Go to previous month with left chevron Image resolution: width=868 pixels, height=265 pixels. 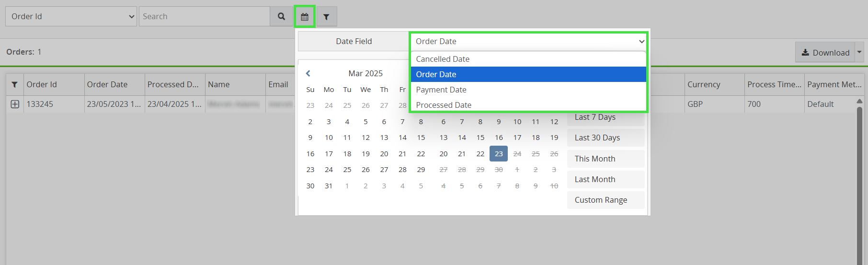pos(308,73)
